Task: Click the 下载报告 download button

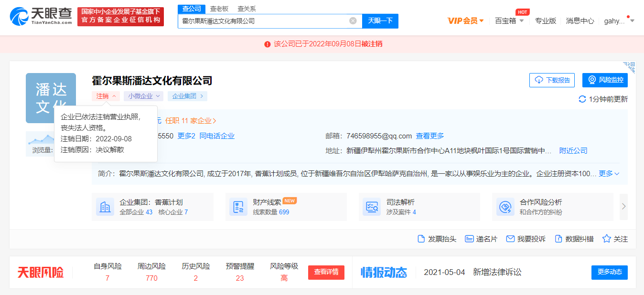Action: click(x=552, y=80)
